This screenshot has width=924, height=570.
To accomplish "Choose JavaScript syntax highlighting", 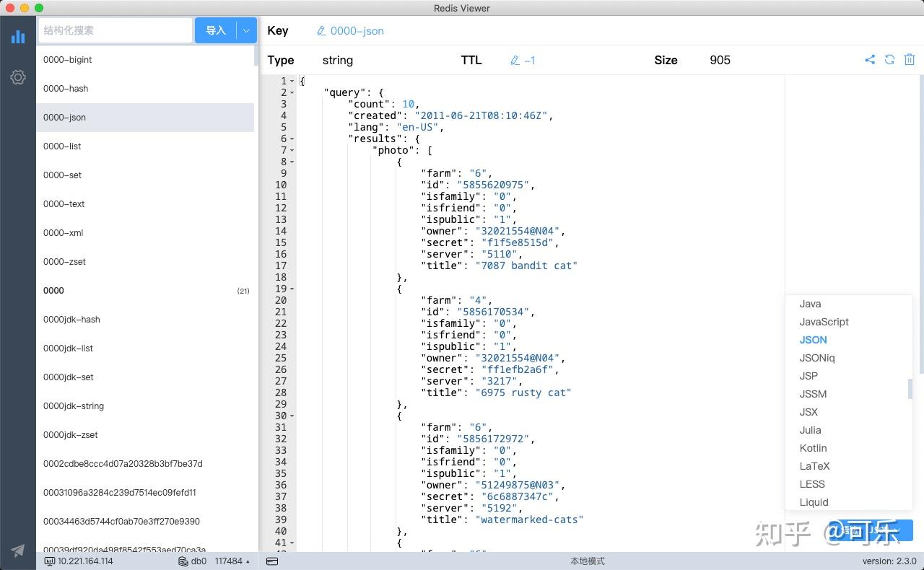I will click(824, 322).
